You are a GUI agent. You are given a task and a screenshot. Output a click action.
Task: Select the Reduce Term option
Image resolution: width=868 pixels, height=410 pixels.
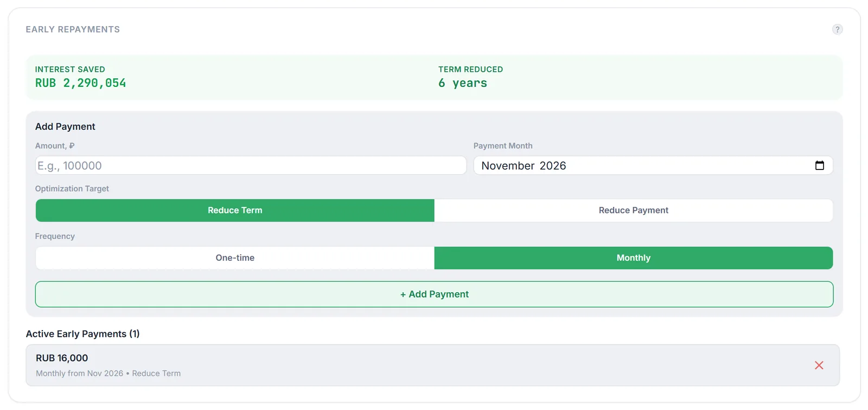click(235, 210)
